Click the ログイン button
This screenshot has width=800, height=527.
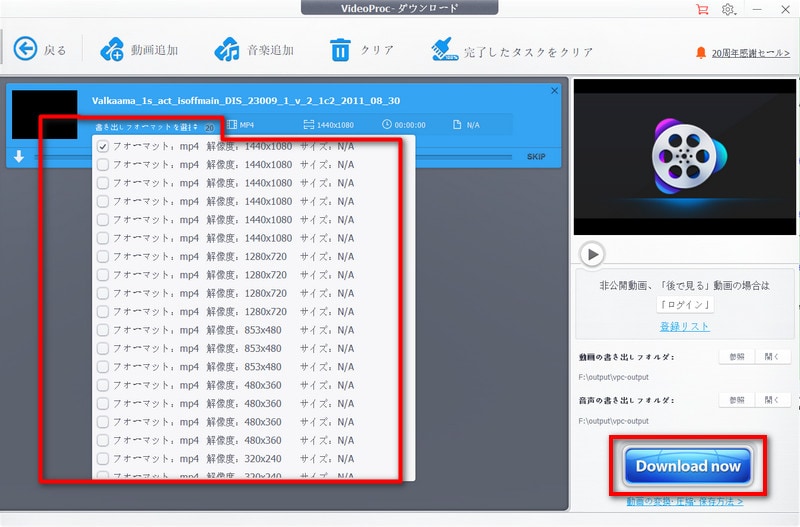685,305
